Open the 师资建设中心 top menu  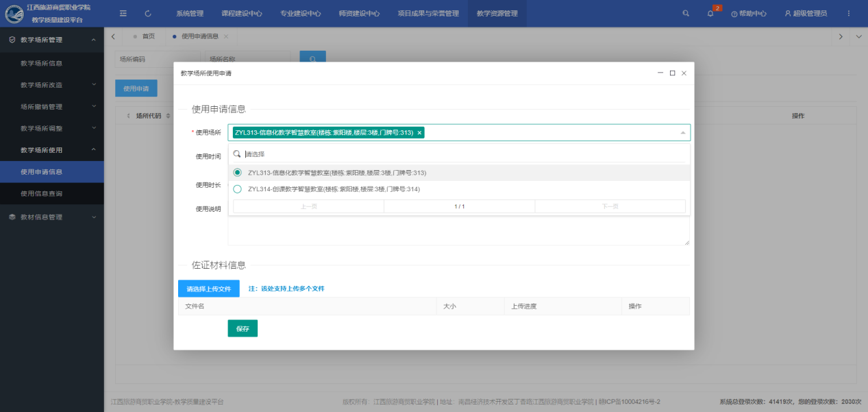360,14
